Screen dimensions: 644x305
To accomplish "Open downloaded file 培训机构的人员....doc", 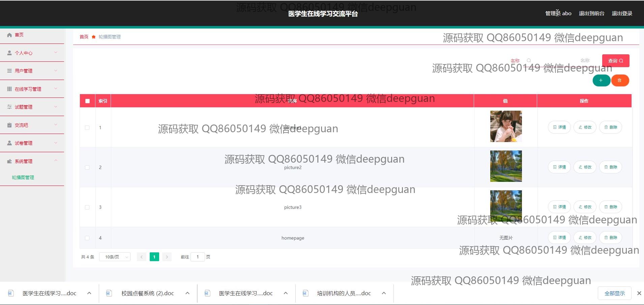I will click(344, 293).
